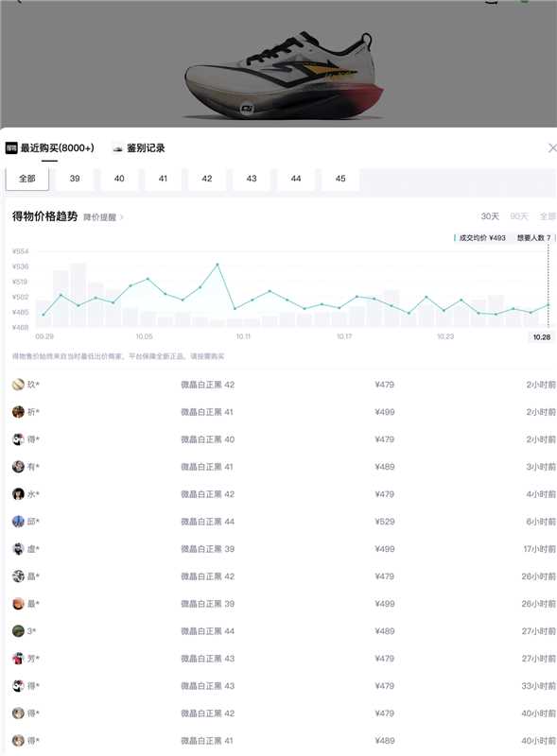Screen dimensions: 557x756
Task: Tap avatar of buyer 芳*
Action: click(x=18, y=659)
